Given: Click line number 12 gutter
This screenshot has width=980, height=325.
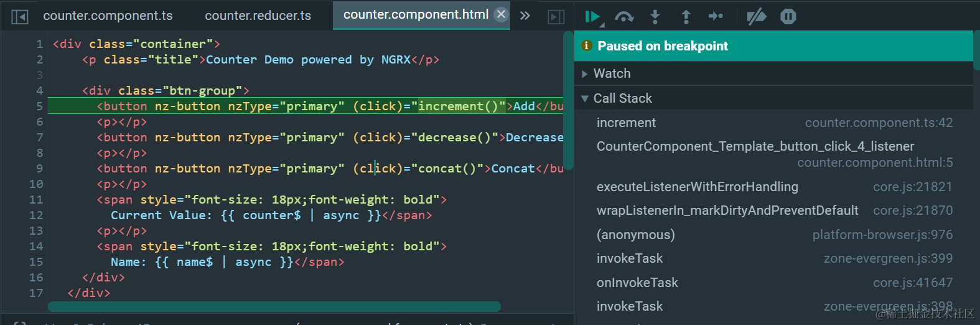Looking at the screenshot, I should [36, 215].
